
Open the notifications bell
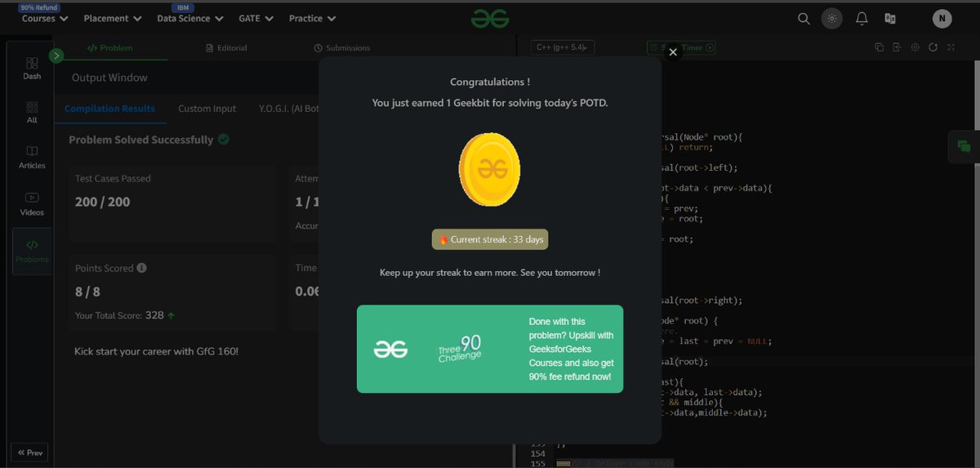tap(862, 19)
